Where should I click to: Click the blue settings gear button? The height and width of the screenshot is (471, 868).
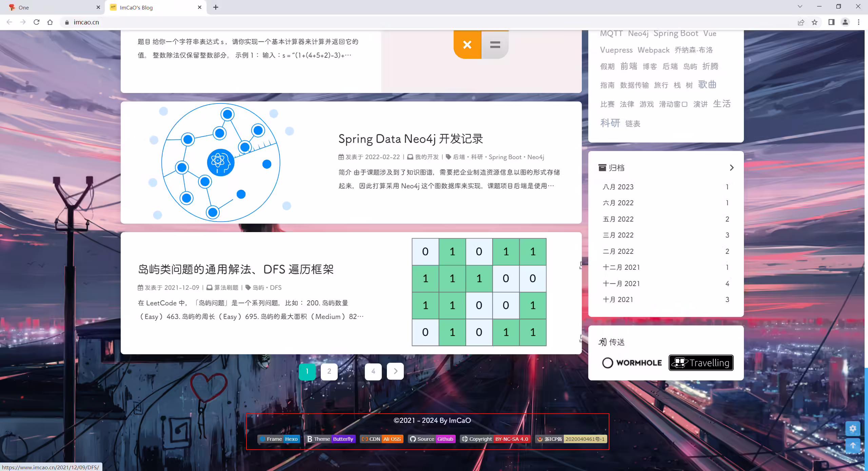pyautogui.click(x=853, y=428)
